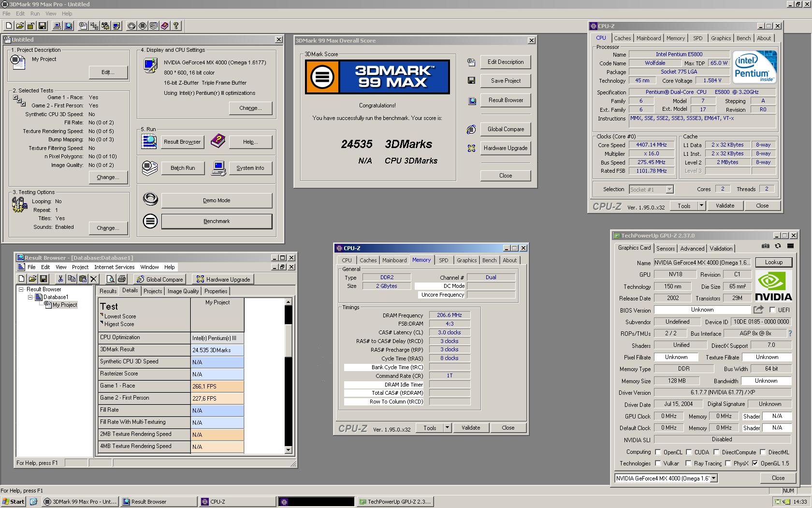The height and width of the screenshot is (508, 812).
Task: Click Edit Description in the Overall Score dialog
Action: 506,62
